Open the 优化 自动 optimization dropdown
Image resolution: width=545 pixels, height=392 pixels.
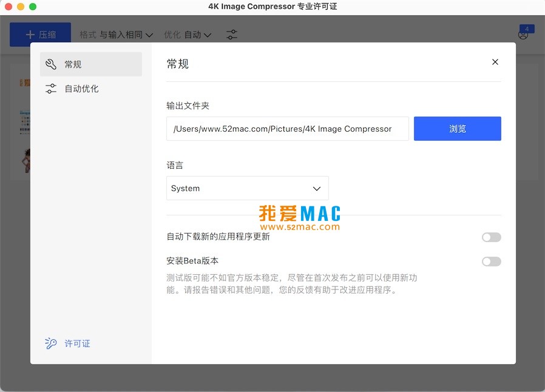(188, 35)
